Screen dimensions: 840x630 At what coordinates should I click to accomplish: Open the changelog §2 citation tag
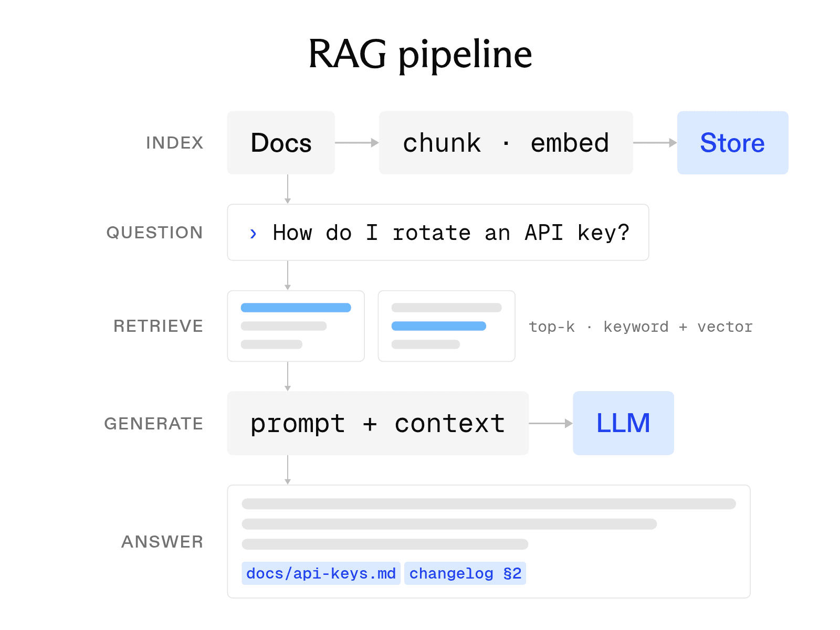point(465,573)
